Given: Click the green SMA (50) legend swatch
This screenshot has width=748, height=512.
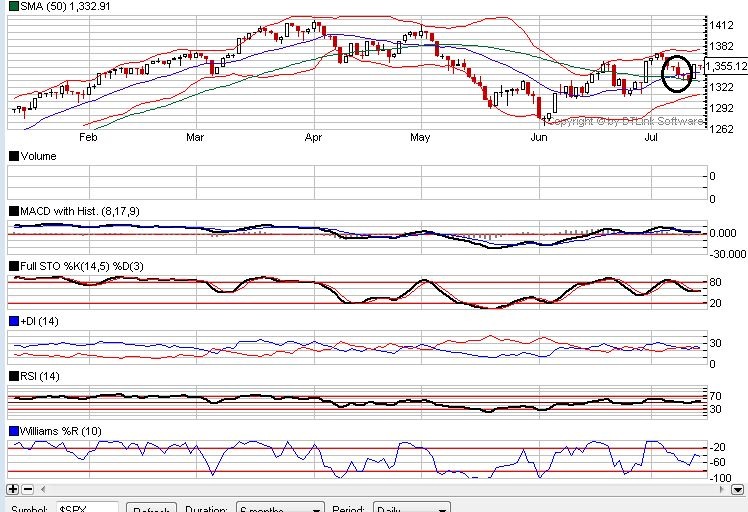Looking at the screenshot, I should pyautogui.click(x=13, y=6).
